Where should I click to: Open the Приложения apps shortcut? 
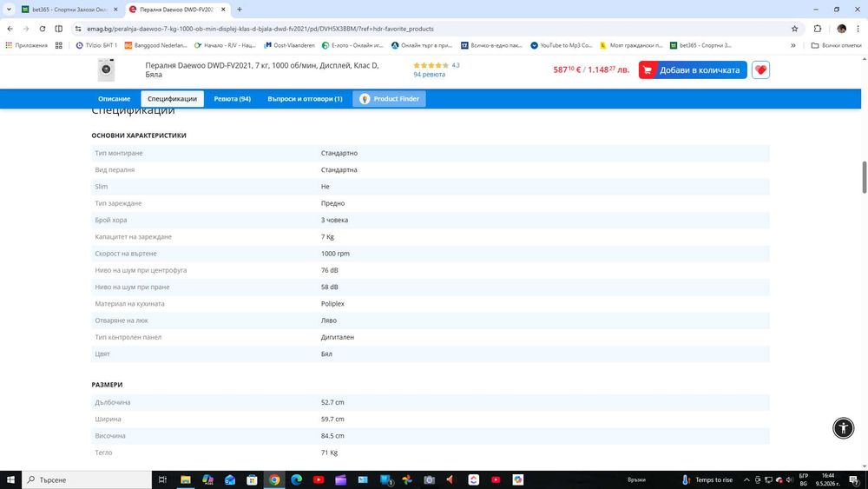click(27, 45)
